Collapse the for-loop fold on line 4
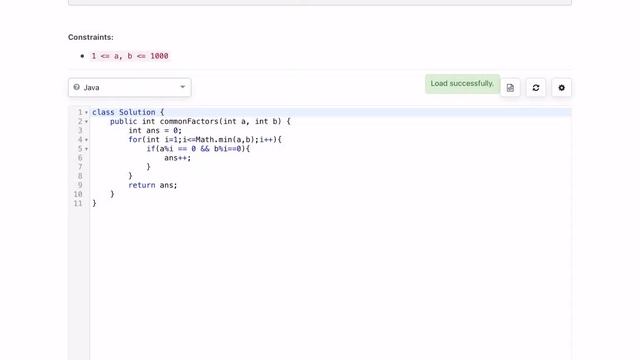The height and width of the screenshot is (360, 640). coord(87,140)
